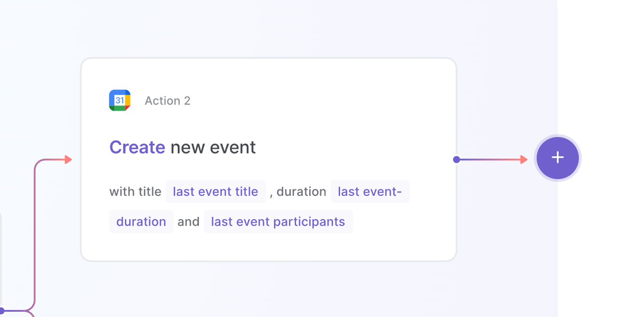Open the "last event title" variable chip

[215, 192]
